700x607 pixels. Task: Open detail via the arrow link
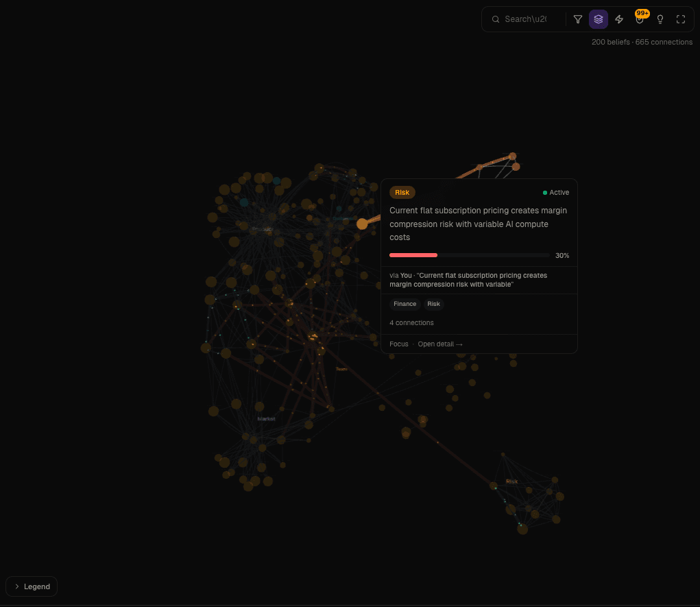(459, 344)
